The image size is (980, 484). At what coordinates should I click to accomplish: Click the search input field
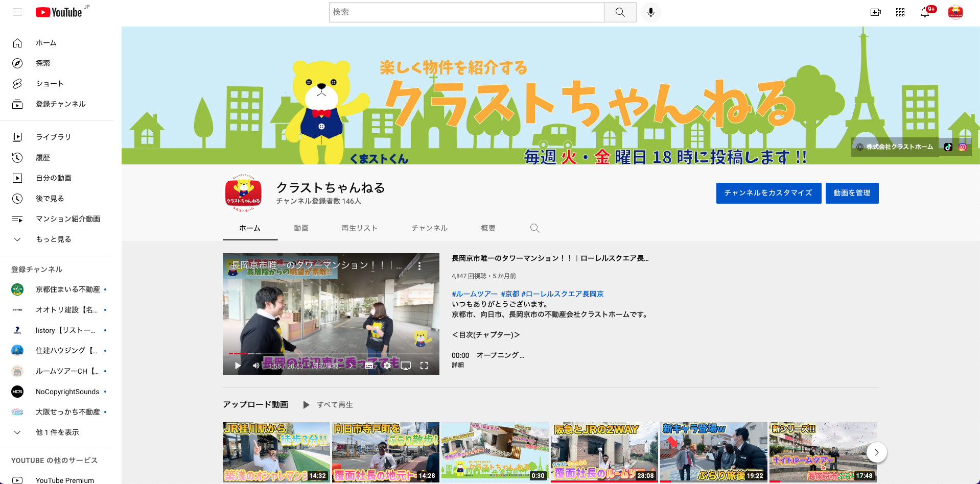point(466,12)
